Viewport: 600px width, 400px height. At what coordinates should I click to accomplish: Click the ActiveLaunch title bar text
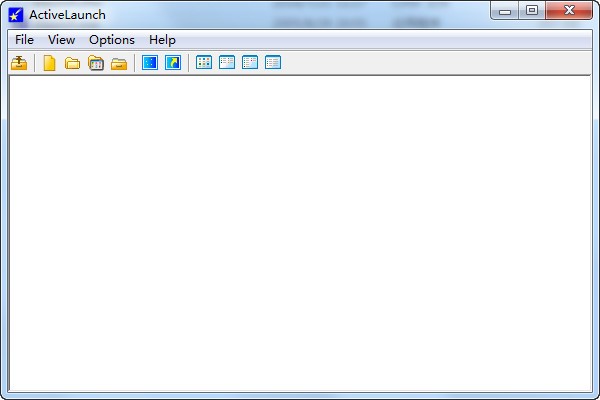(x=67, y=15)
